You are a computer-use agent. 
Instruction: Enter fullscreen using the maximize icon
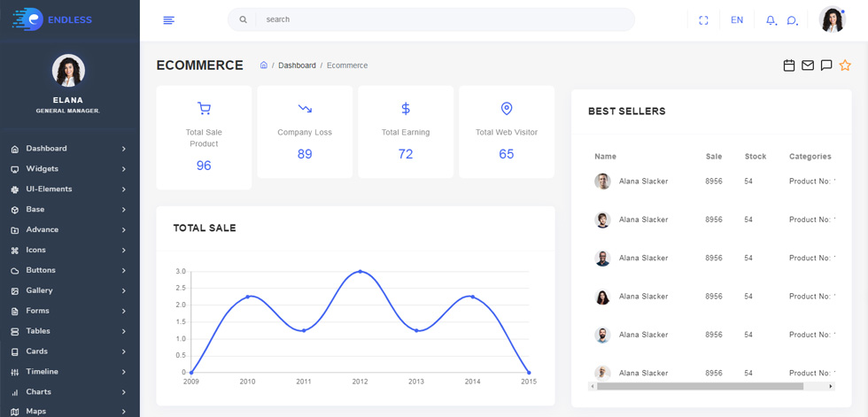(703, 19)
